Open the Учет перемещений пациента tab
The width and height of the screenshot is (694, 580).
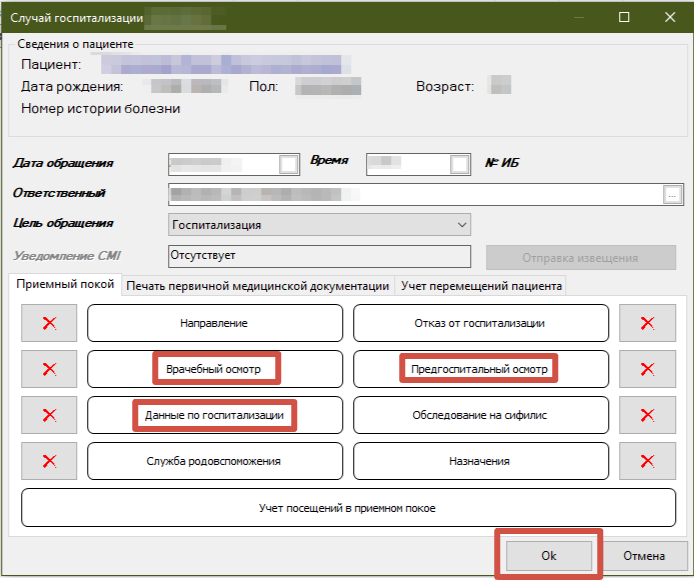[481, 286]
